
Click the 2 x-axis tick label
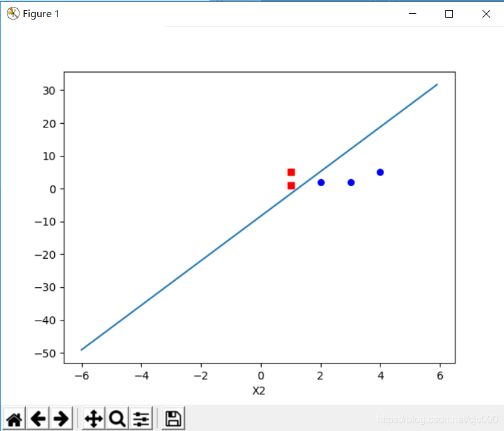click(x=320, y=375)
